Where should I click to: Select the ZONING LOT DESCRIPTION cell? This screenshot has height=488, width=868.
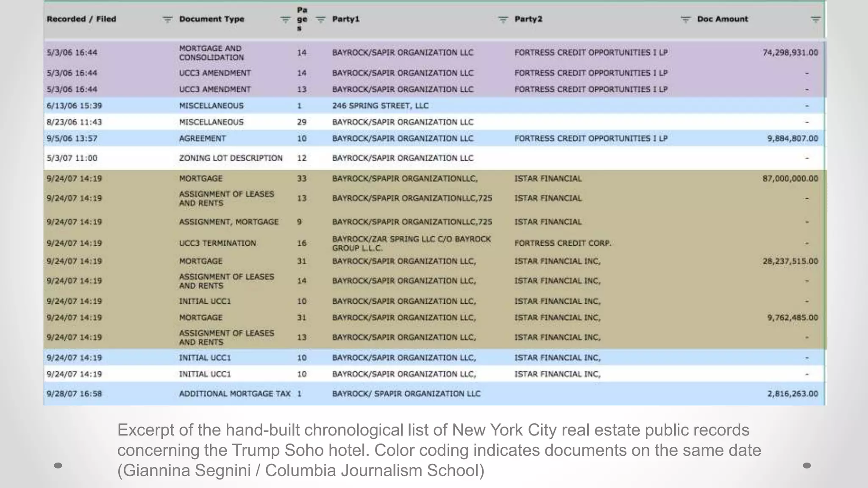(231, 158)
